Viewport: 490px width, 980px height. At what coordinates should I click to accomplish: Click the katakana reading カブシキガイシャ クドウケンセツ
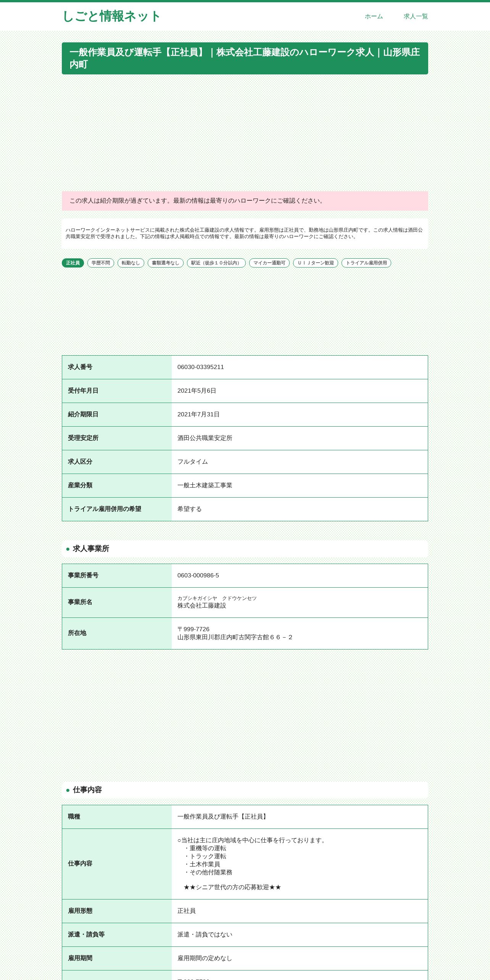(217, 598)
